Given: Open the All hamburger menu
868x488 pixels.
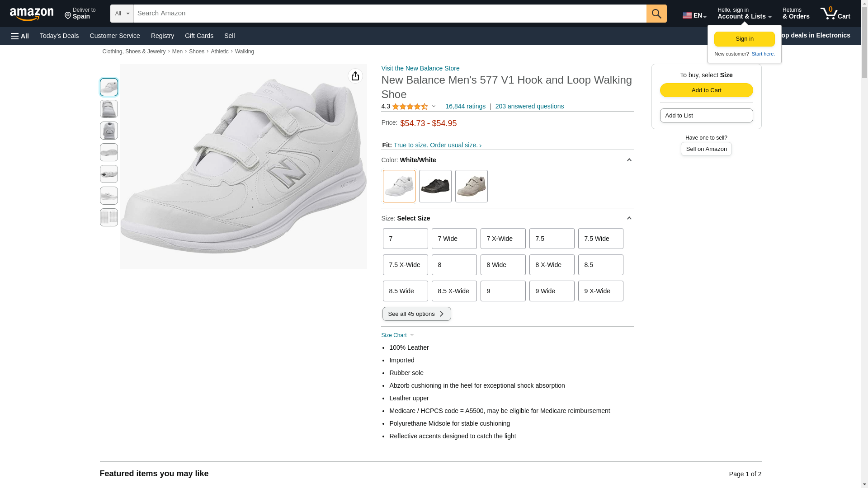Looking at the screenshot, I should click(20, 36).
